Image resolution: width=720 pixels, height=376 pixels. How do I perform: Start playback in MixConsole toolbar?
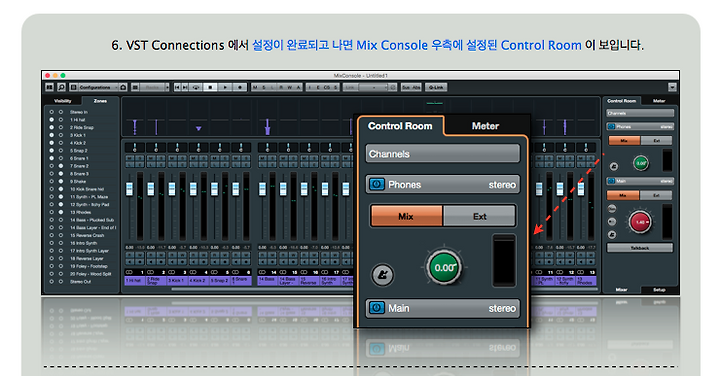pyautogui.click(x=225, y=87)
